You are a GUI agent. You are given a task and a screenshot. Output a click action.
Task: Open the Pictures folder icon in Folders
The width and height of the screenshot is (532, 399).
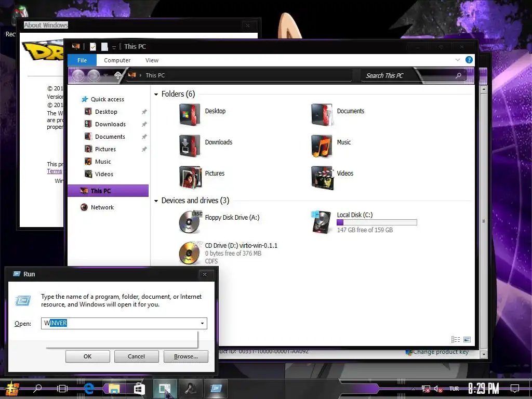[190, 177]
